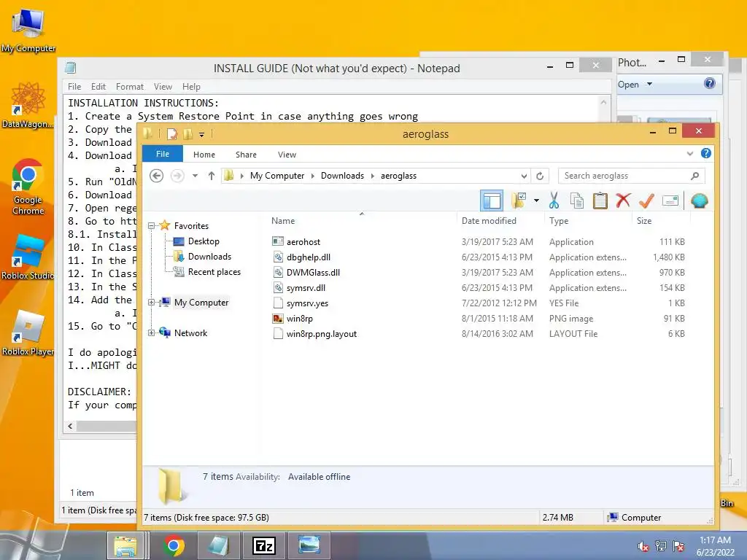
Task: Click My Computer in the address breadcrumb
Action: pyautogui.click(x=276, y=176)
